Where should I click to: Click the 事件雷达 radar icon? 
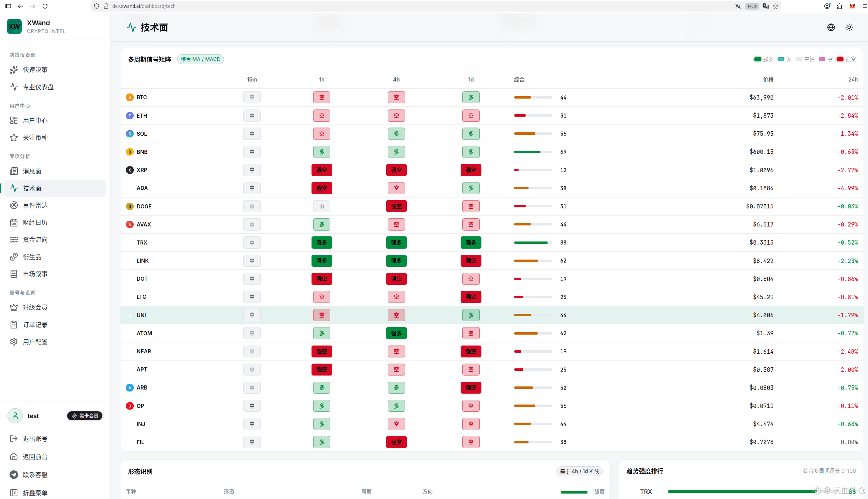click(14, 205)
